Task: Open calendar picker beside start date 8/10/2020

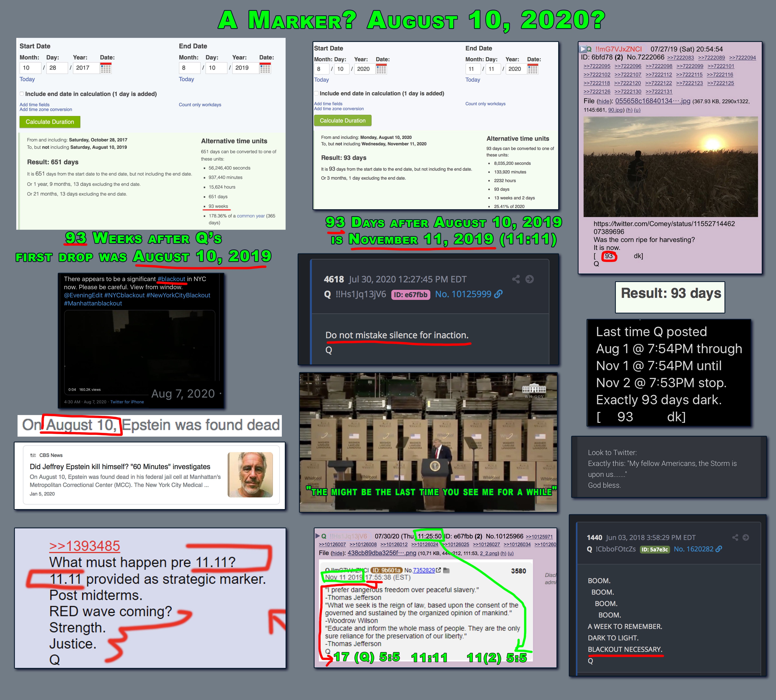Action: point(381,69)
